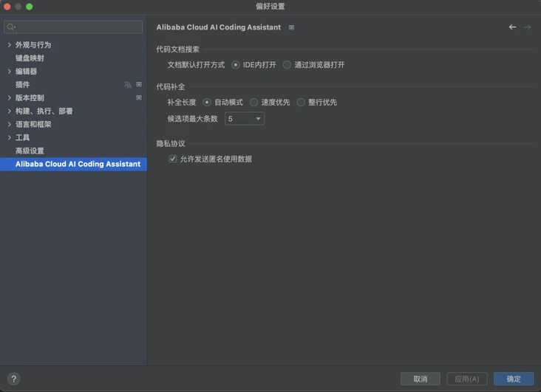
Task: Click the 偏好设置 window title
Action: [270, 6]
